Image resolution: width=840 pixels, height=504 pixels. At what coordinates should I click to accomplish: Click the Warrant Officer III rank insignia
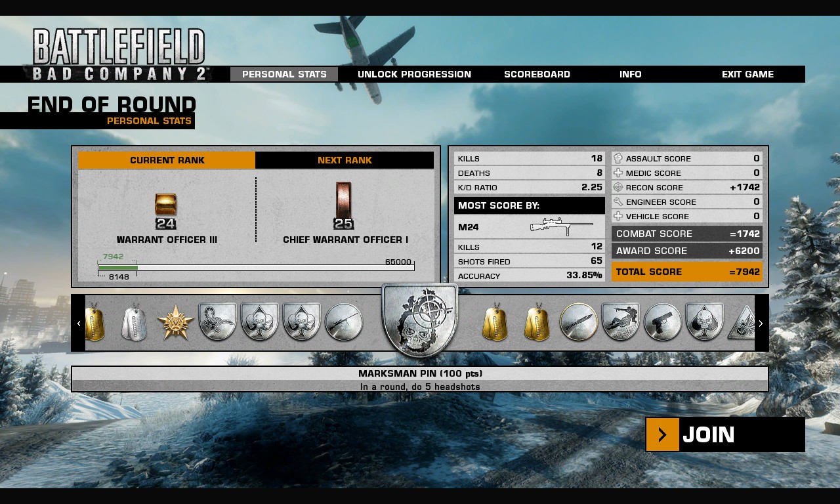166,211
